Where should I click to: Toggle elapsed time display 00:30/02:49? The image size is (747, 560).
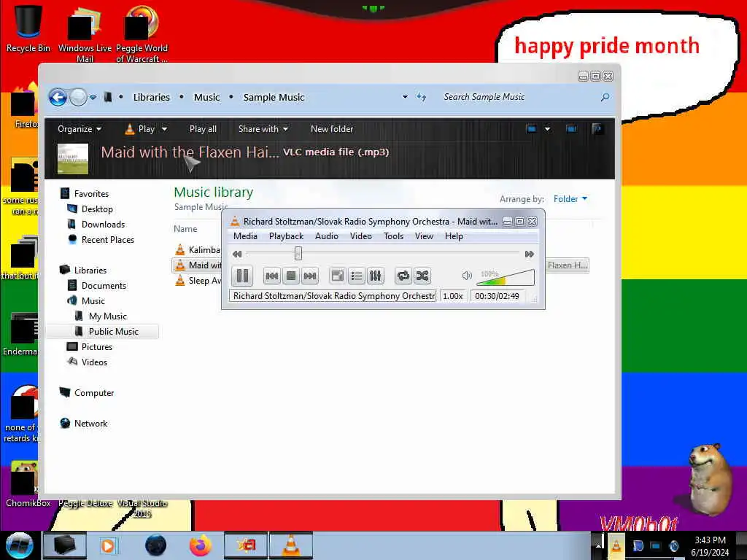[497, 296]
